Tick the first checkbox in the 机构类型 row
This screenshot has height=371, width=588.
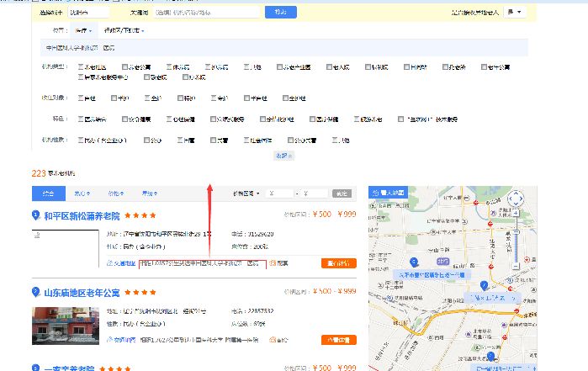pos(81,66)
